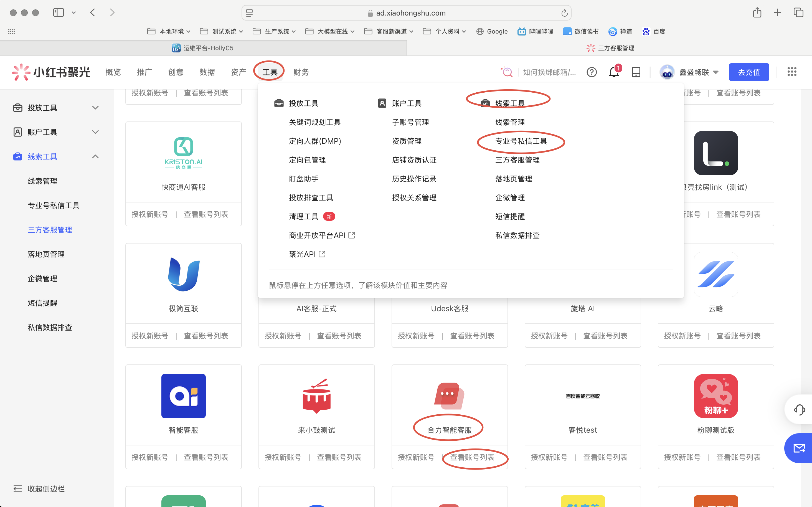Go back with Safari back arrow

click(x=93, y=13)
